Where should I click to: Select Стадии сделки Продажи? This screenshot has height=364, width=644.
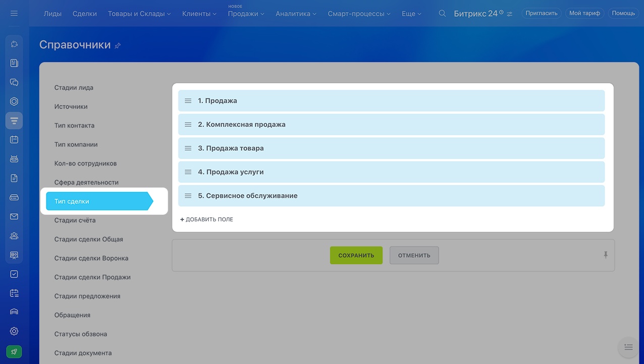click(x=93, y=277)
